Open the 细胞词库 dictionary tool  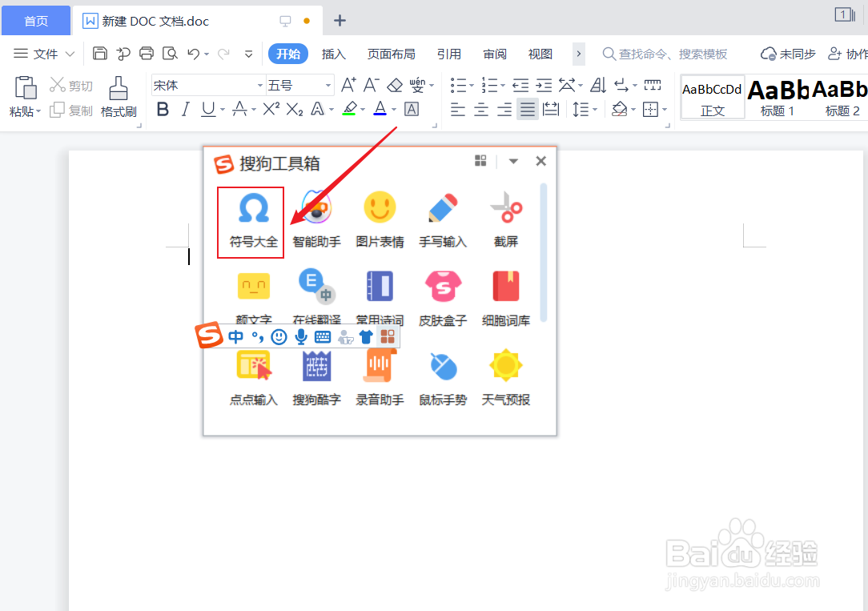point(506,299)
